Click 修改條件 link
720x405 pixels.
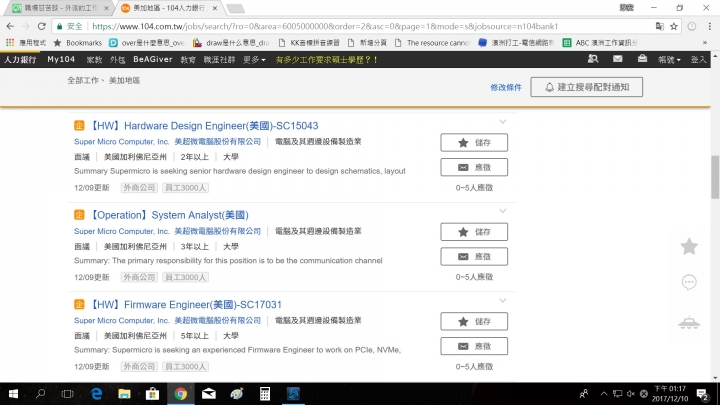pos(506,87)
